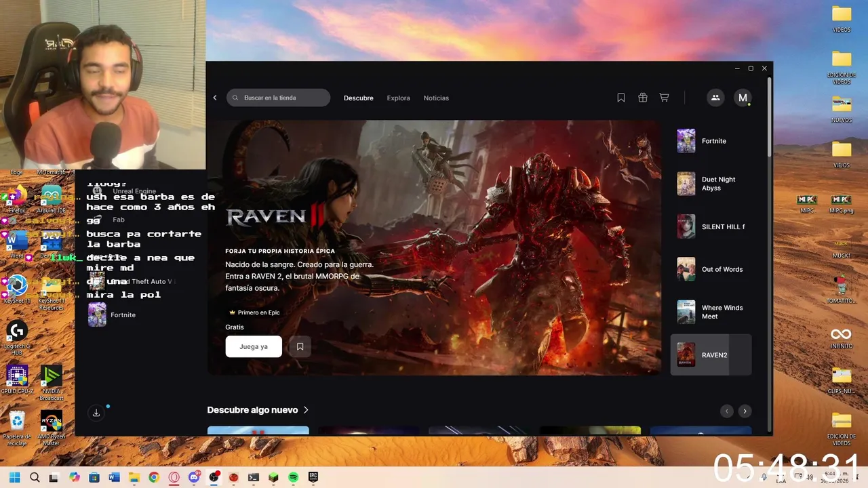Image resolution: width=868 pixels, height=488 pixels.
Task: Open Windows Start menu
Action: pyautogui.click(x=14, y=477)
